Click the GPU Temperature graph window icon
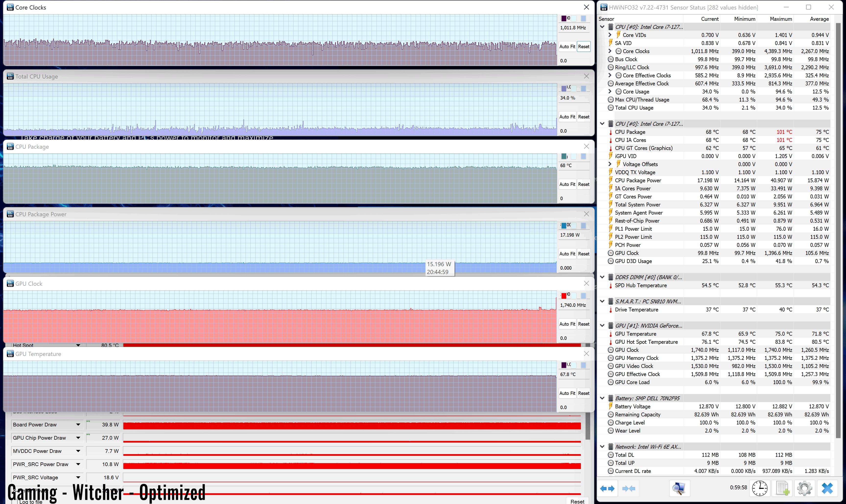 pyautogui.click(x=10, y=354)
